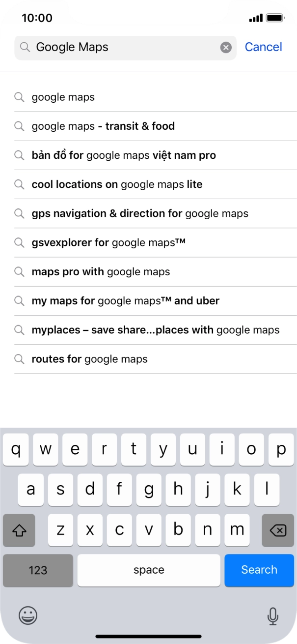Open the emoji keyboard

[x=28, y=615]
